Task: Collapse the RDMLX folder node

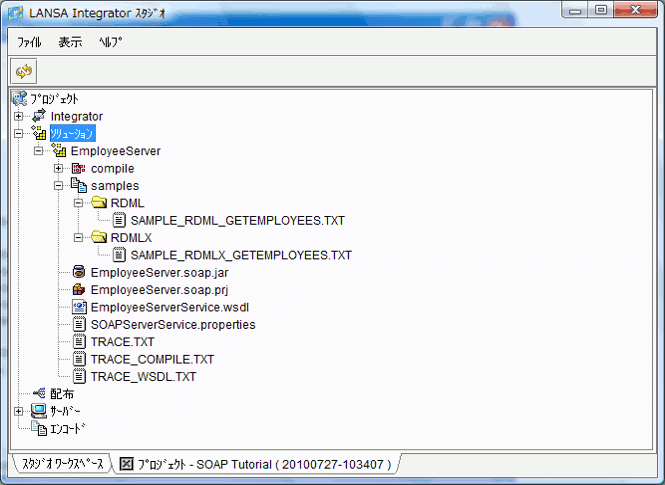Action: 78,237
